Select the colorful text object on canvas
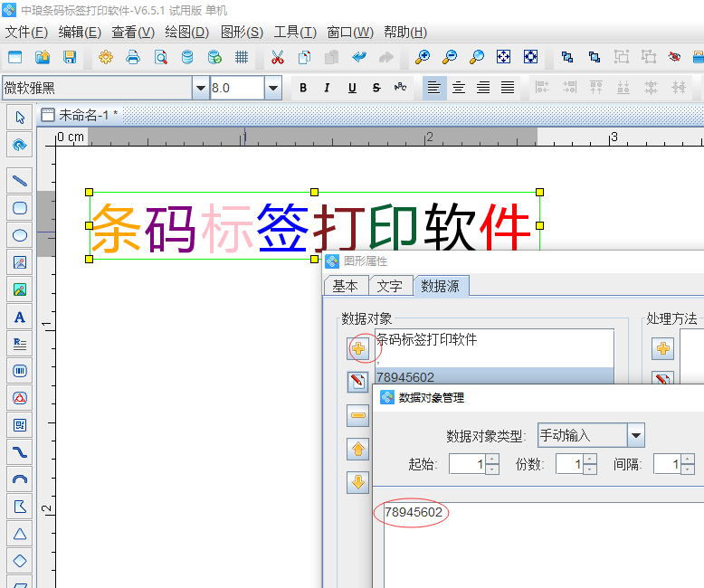This screenshot has height=588, width=704. point(314,225)
